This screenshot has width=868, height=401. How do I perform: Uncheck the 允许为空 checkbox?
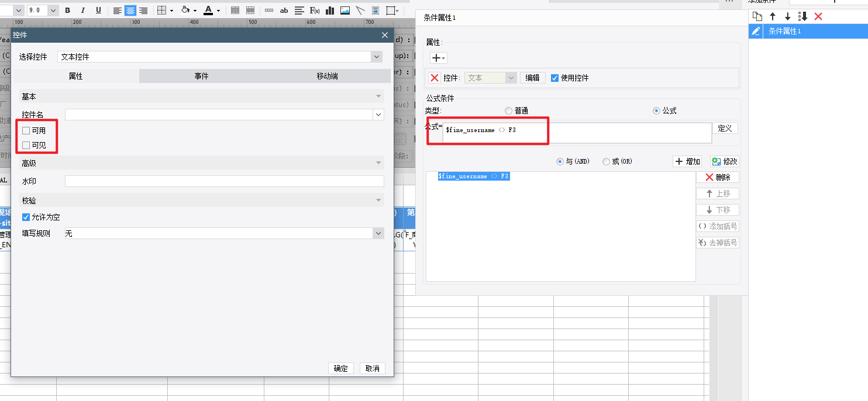[26, 217]
